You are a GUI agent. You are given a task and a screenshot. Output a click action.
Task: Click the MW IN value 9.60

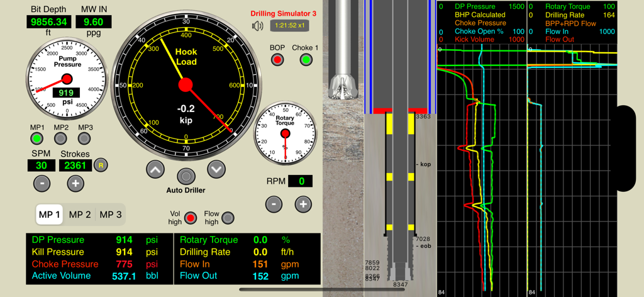point(93,22)
